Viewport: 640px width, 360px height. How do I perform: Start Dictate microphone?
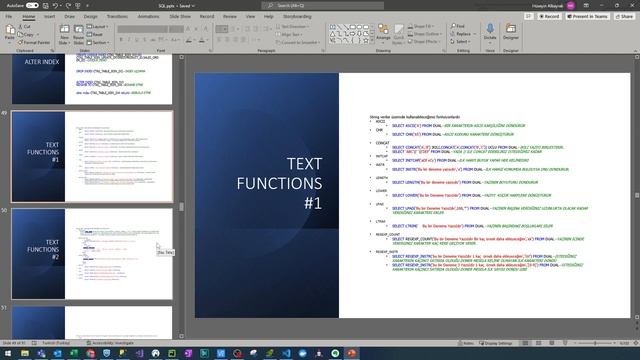click(x=490, y=32)
